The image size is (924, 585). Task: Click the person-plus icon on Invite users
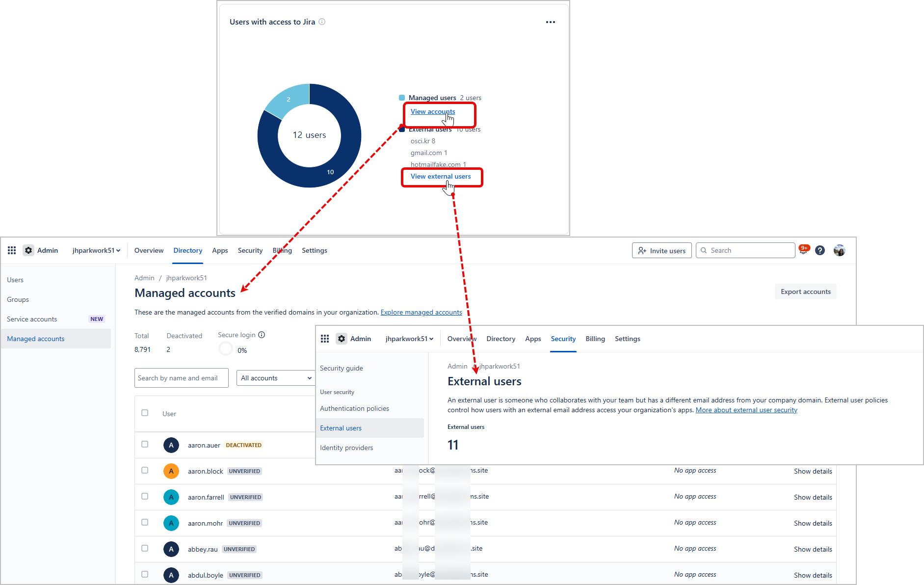click(x=642, y=251)
